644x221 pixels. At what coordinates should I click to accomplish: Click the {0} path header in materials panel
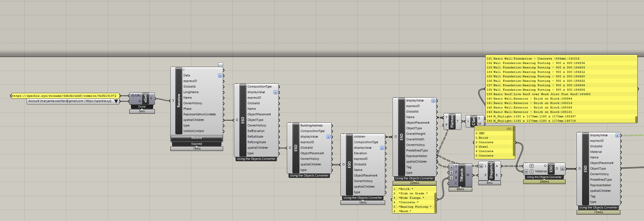pos(509,129)
